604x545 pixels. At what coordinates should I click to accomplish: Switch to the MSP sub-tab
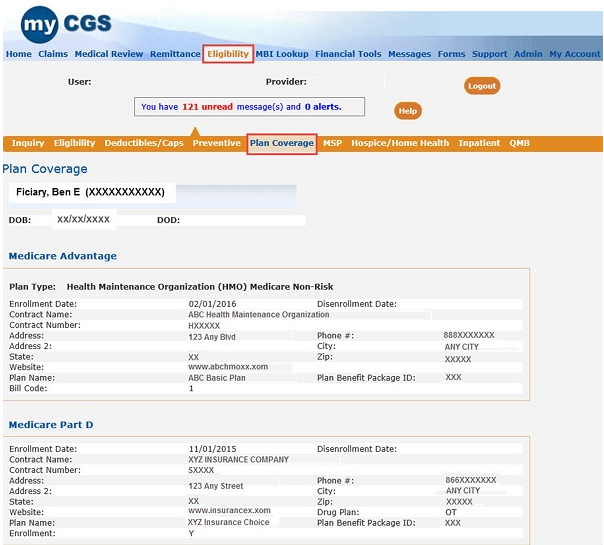[x=332, y=143]
